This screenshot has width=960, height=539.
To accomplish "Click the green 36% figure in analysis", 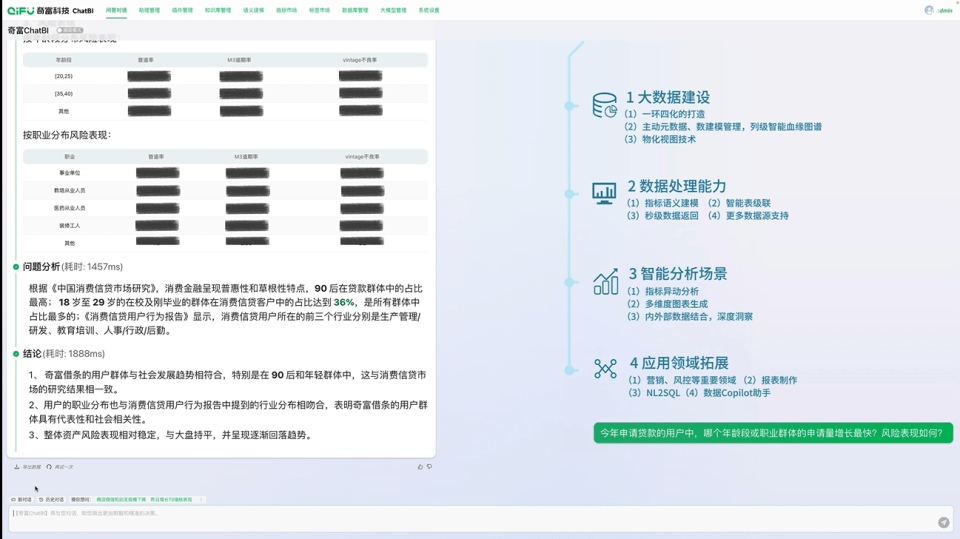I will (x=344, y=303).
